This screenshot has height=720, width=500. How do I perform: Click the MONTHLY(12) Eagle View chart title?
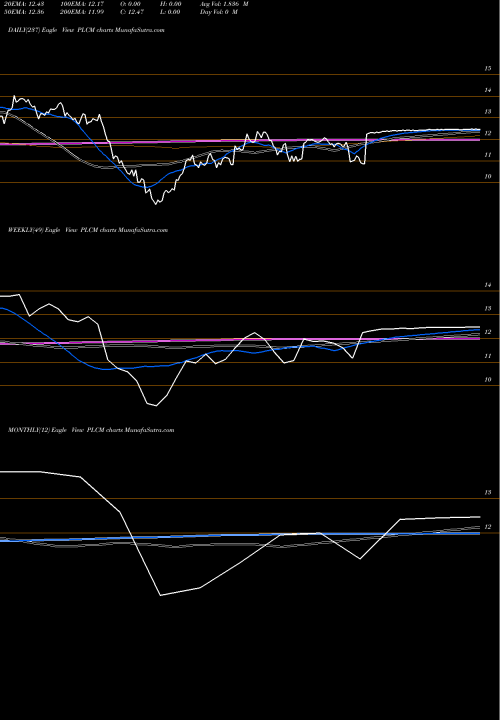point(91,430)
